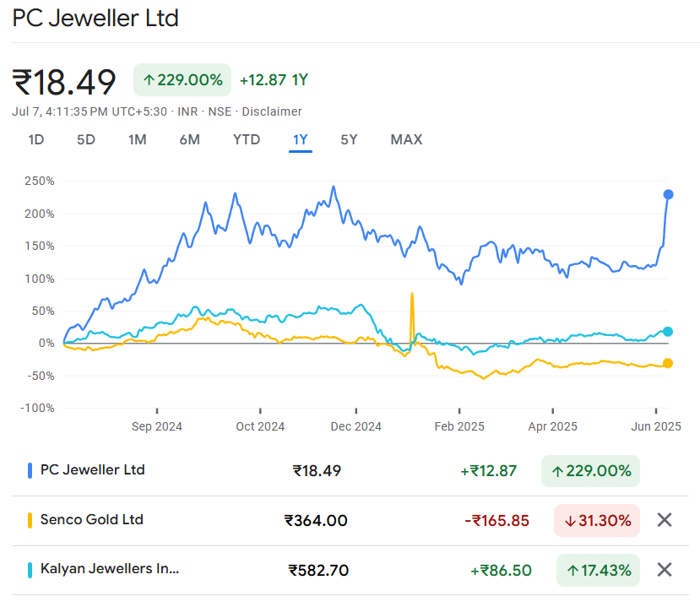Click the red 31.30% Senco Gold badge
Screen dimensions: 700x607
tap(597, 520)
